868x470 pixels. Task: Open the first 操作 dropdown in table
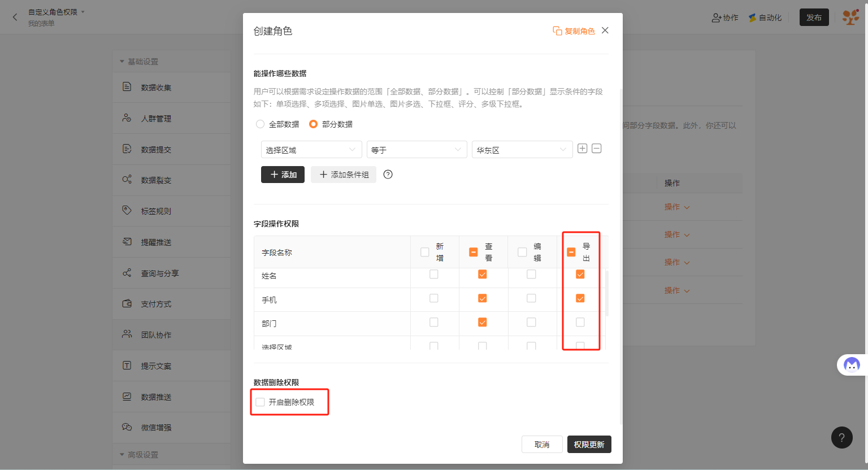[677, 207]
